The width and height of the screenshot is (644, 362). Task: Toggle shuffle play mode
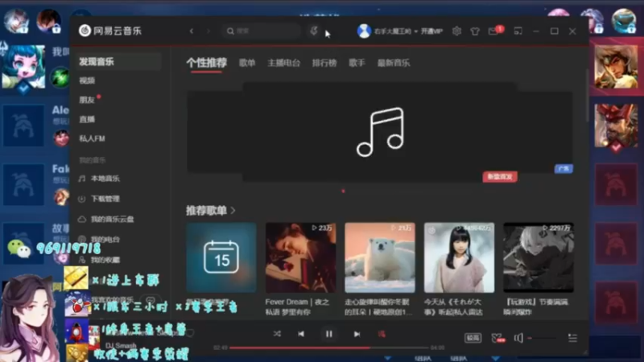point(277,334)
